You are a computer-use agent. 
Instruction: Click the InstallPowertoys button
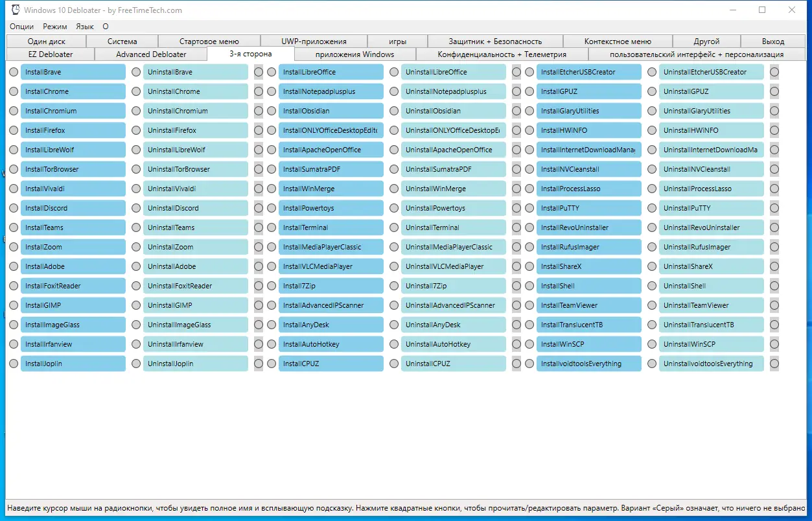[x=331, y=208]
